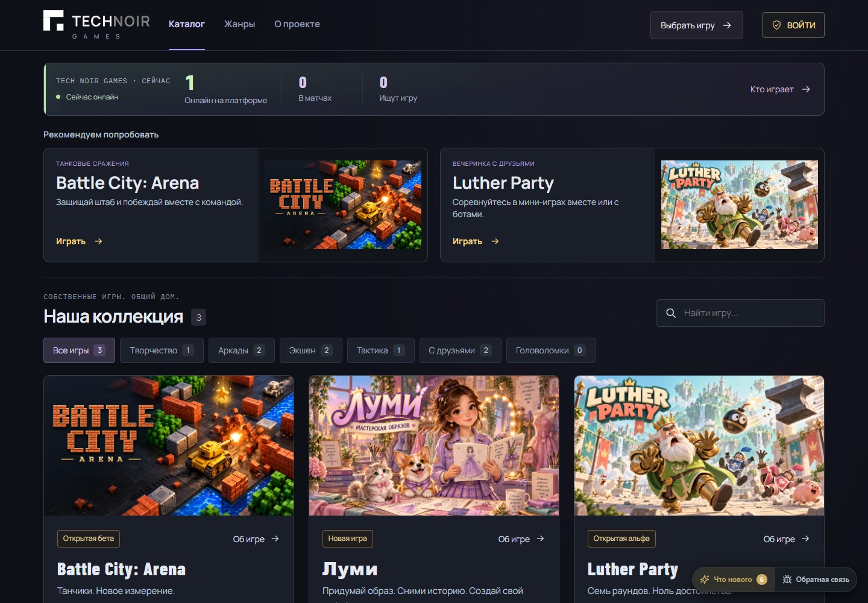The height and width of the screenshot is (603, 868).
Task: Select the С друзьями filter
Action: (461, 350)
